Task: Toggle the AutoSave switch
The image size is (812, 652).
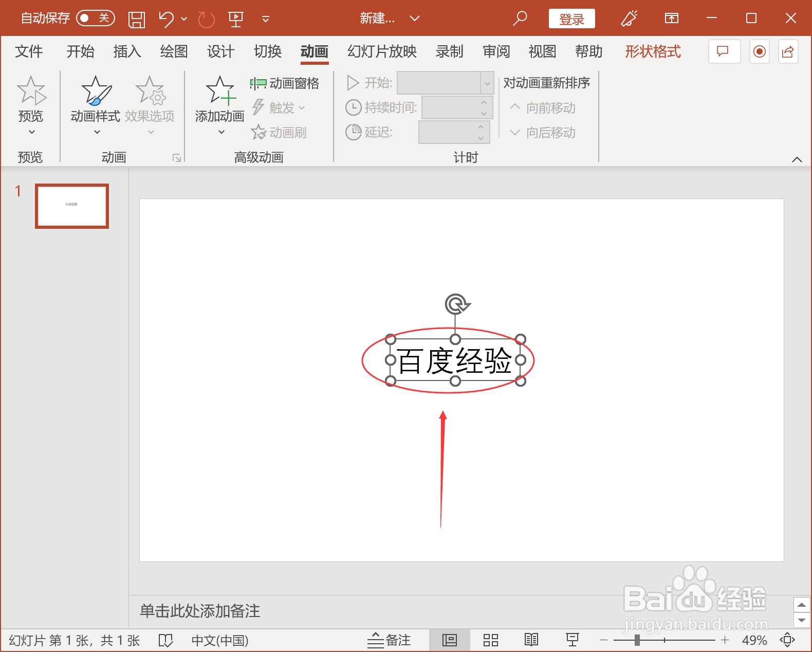Action: tap(96, 19)
